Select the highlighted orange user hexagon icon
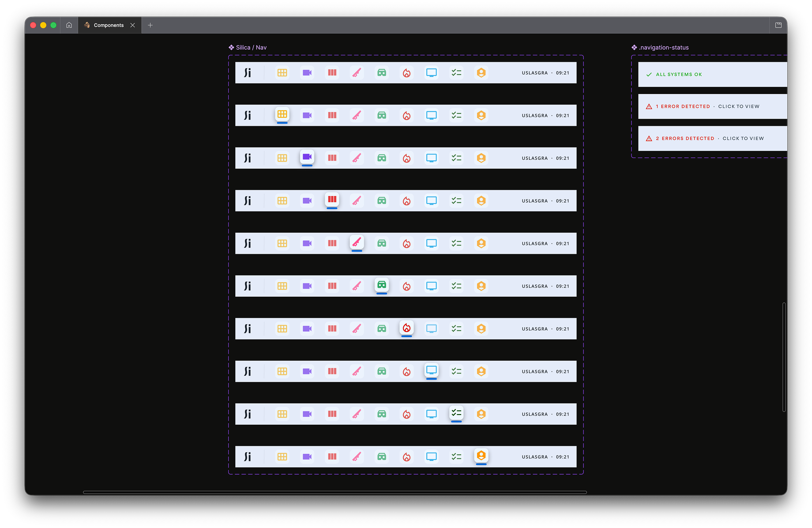812x528 pixels. (481, 456)
